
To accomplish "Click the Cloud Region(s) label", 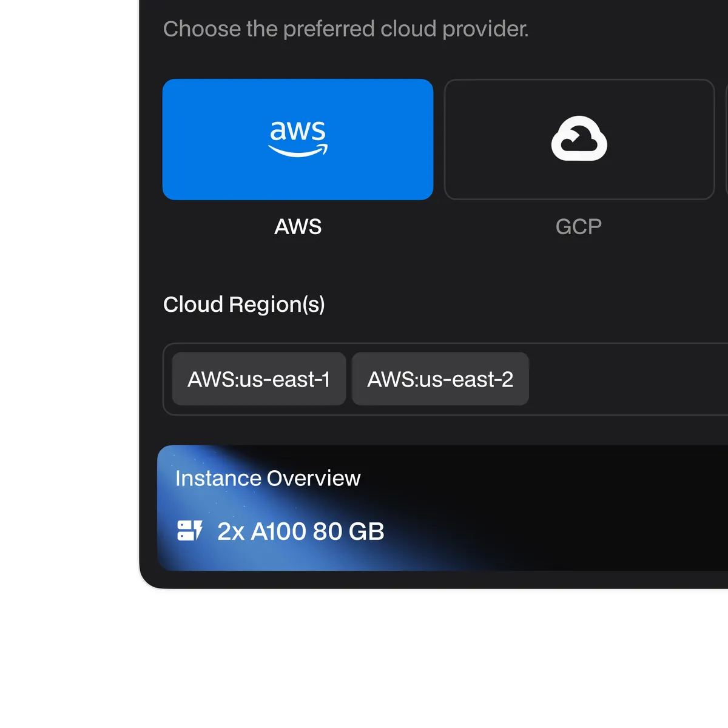I will [x=244, y=305].
